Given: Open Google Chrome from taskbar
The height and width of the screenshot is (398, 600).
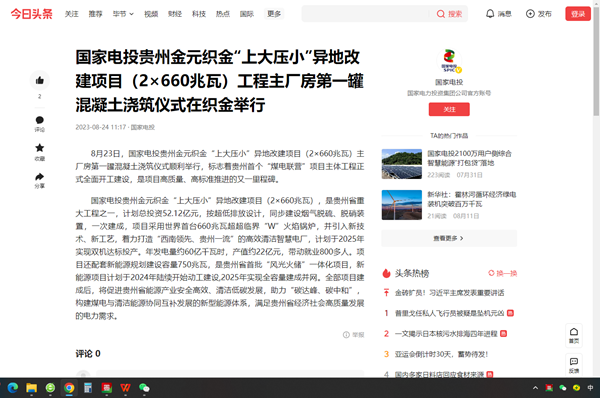Looking at the screenshot, I should 69,388.
